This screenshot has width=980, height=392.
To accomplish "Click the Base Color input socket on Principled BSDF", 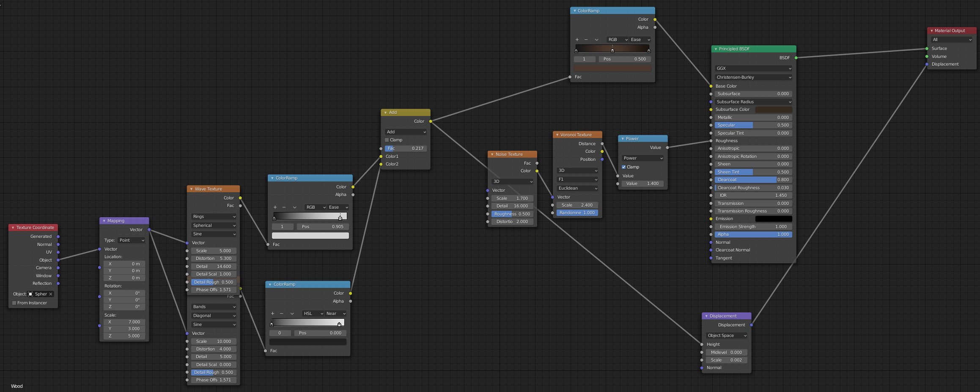I will click(x=711, y=86).
